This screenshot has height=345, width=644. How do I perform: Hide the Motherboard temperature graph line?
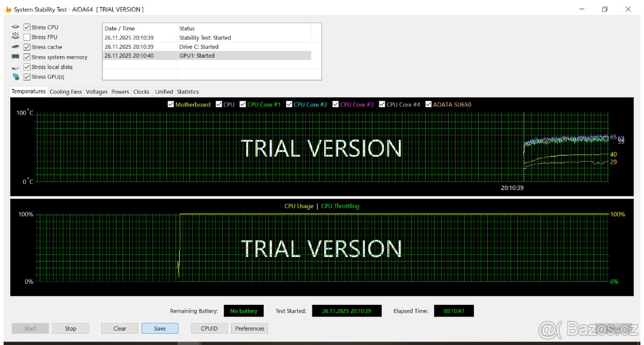coord(171,105)
